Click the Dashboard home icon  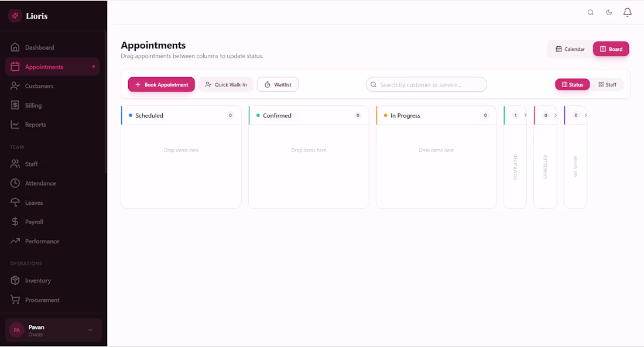pyautogui.click(x=15, y=47)
